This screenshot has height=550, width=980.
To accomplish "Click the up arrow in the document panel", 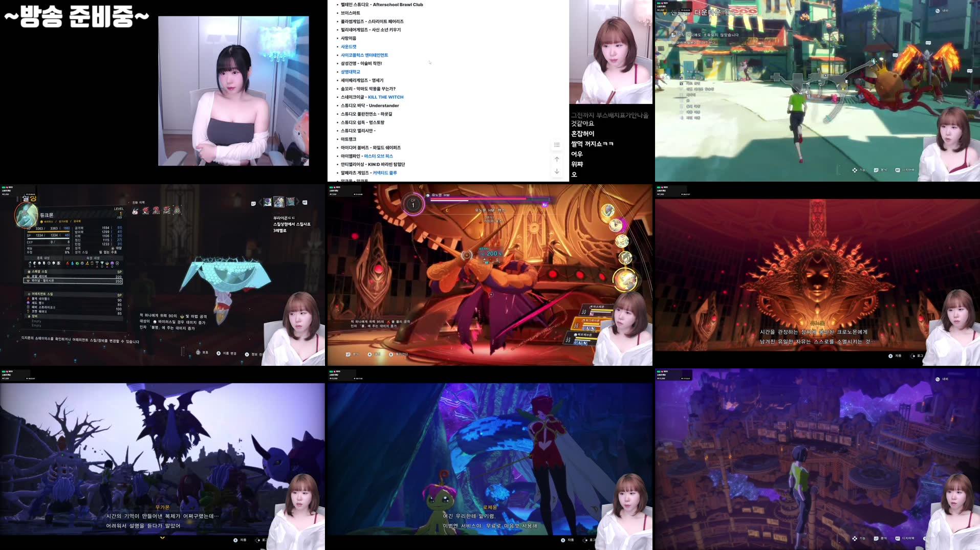I will pos(557,159).
